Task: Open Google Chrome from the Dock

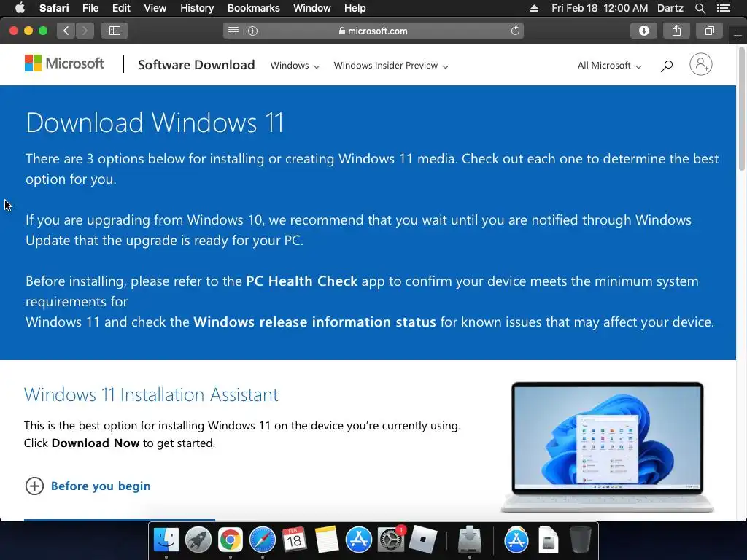Action: point(231,540)
